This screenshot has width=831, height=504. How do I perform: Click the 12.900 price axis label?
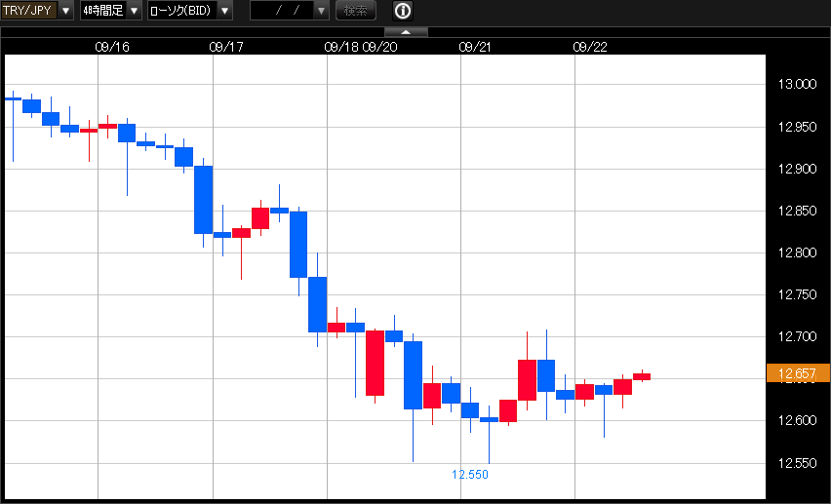[798, 169]
